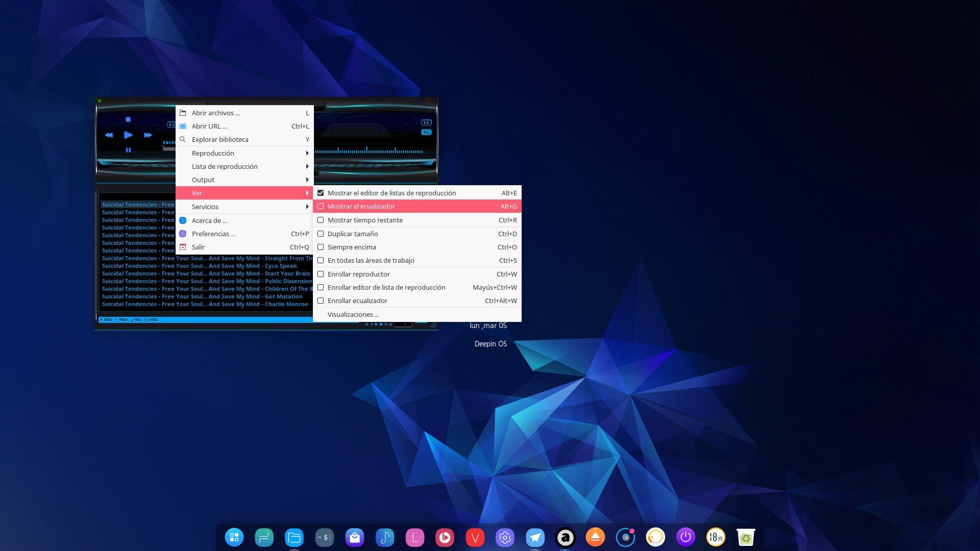Adjust the VOLUME slider in the player
Screen dimensions: 980x551
(169, 148)
